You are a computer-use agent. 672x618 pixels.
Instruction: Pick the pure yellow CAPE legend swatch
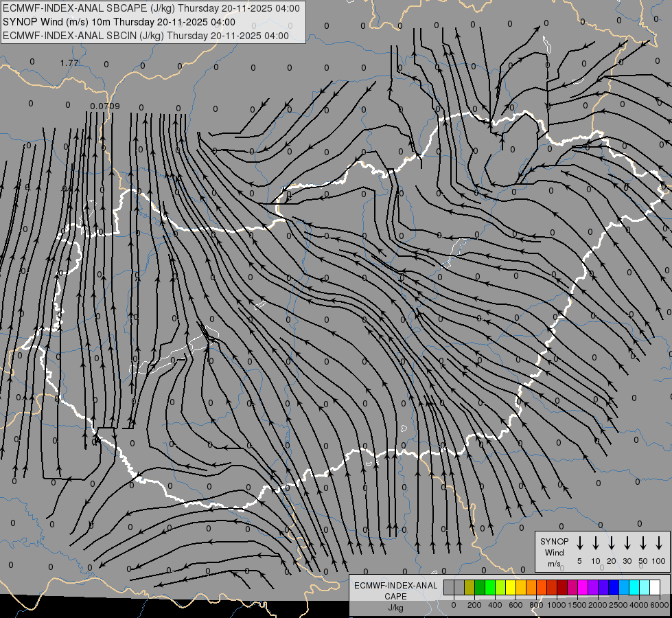click(511, 587)
